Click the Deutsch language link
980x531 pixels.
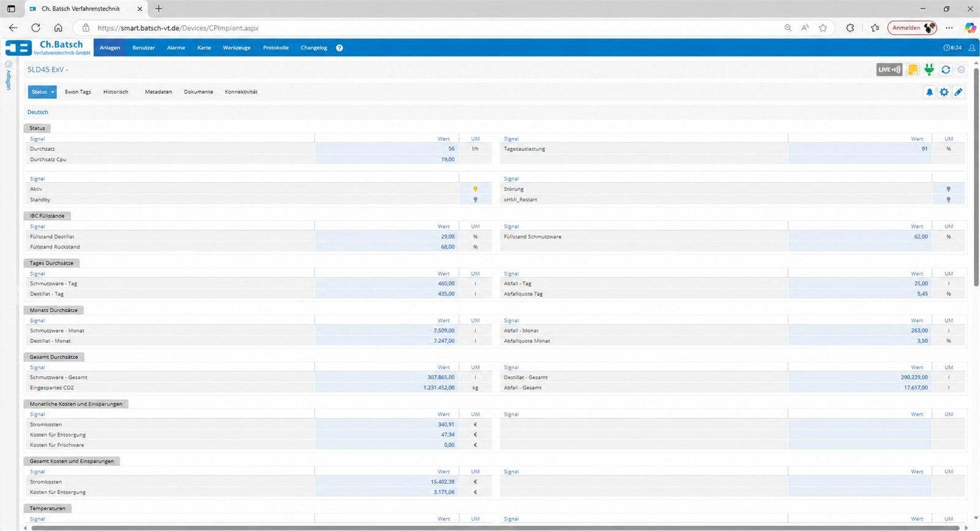(x=37, y=112)
